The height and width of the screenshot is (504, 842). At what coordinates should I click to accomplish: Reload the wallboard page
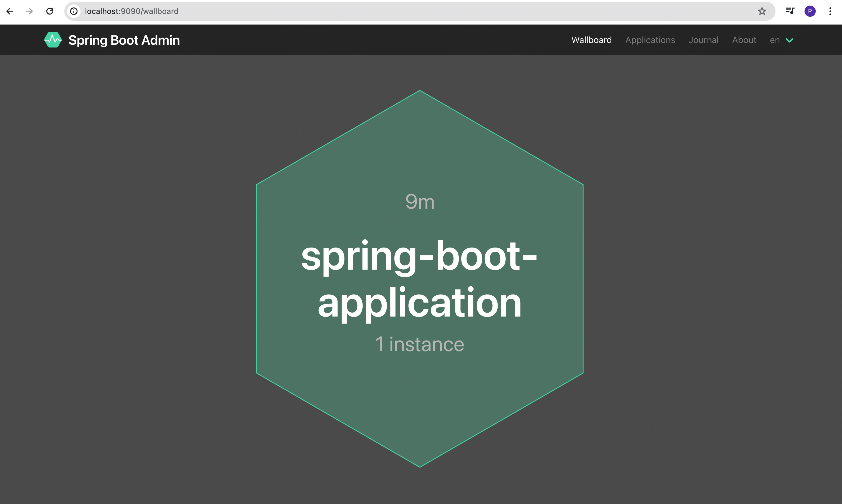coord(49,11)
